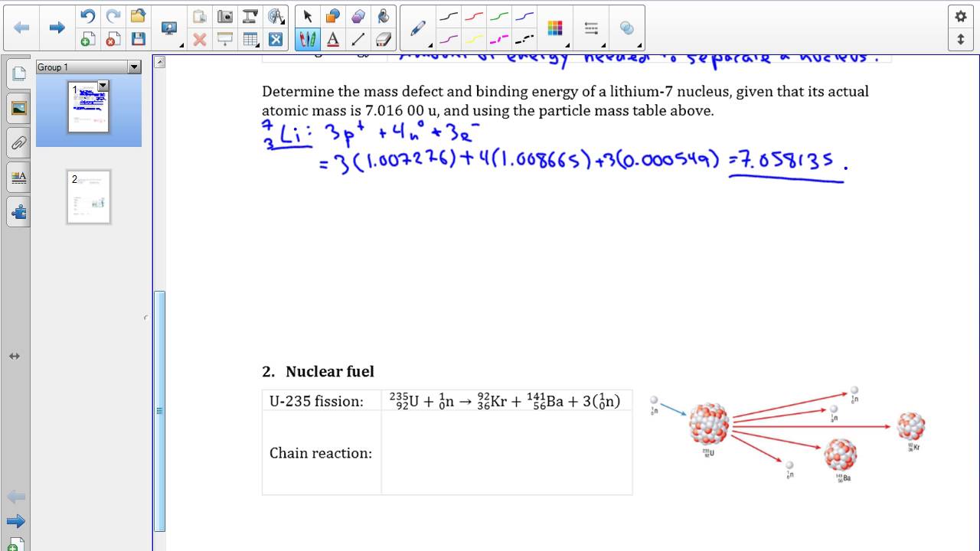Delete the selected object with the red X
Image resolution: width=980 pixels, height=551 pixels.
pyautogui.click(x=199, y=39)
